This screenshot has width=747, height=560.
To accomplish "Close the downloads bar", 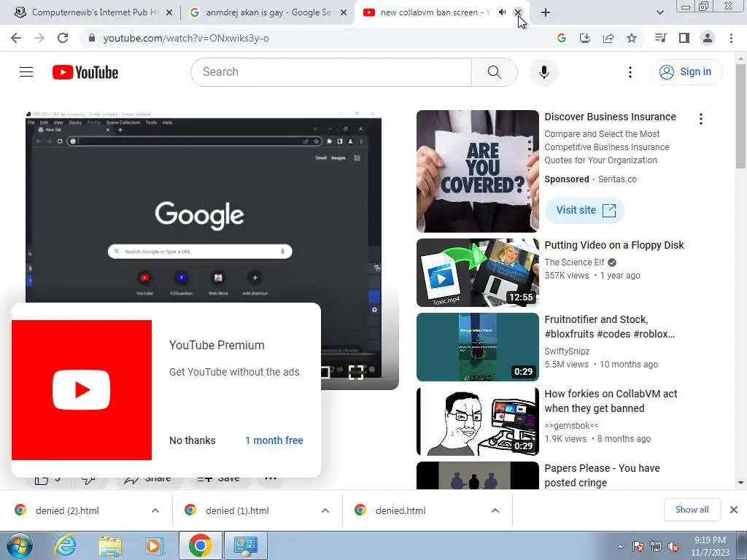I will 734,510.
